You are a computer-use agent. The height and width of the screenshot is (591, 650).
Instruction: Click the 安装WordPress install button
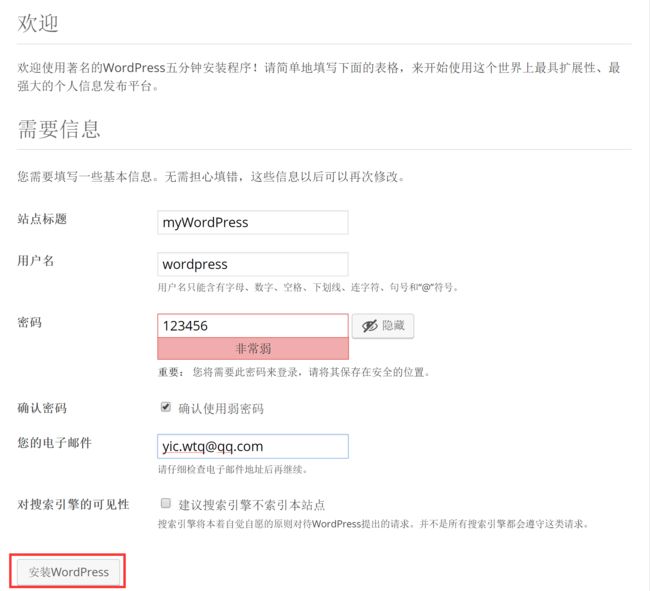point(68,572)
